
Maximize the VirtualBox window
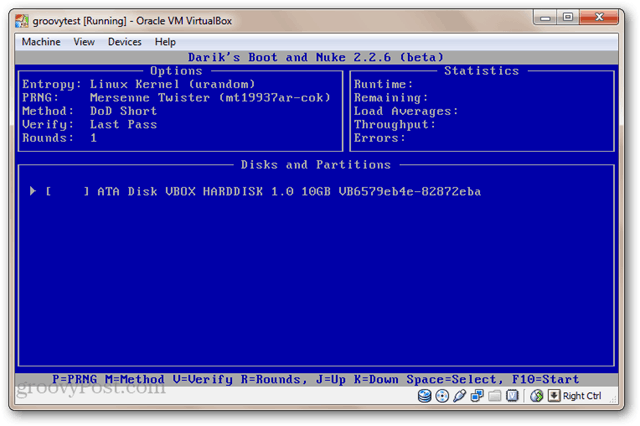click(x=567, y=17)
